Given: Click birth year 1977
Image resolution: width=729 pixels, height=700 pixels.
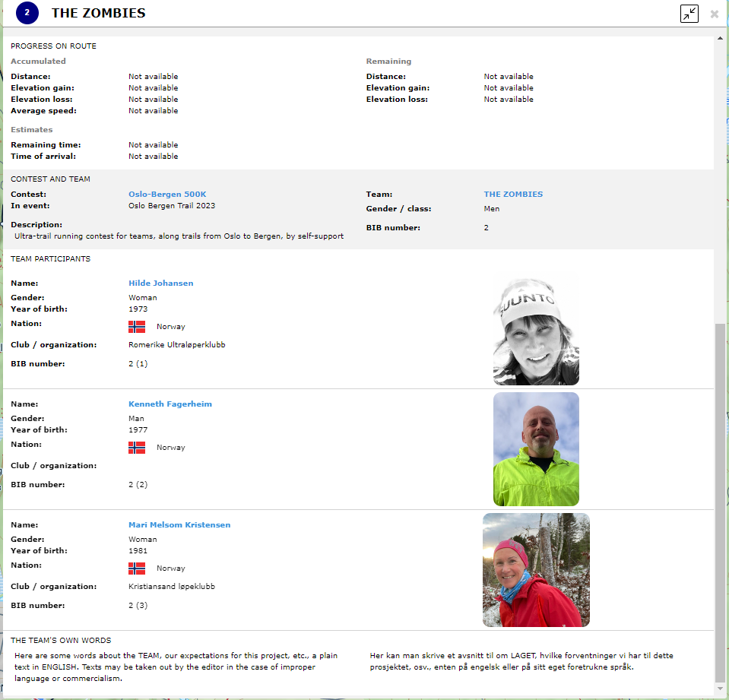Looking at the screenshot, I should point(138,430).
